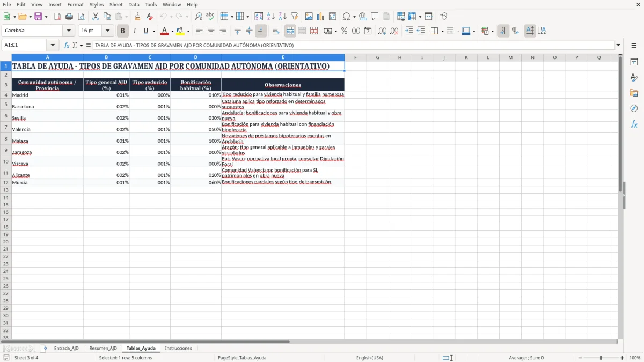Screen dimensions: 644x362
Task: Toggle Bold formatting
Action: click(122, 31)
